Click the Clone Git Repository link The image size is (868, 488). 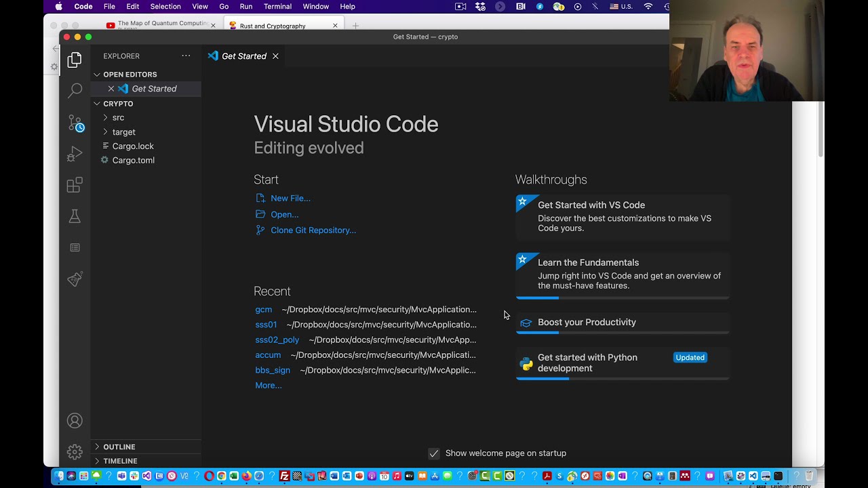313,230
